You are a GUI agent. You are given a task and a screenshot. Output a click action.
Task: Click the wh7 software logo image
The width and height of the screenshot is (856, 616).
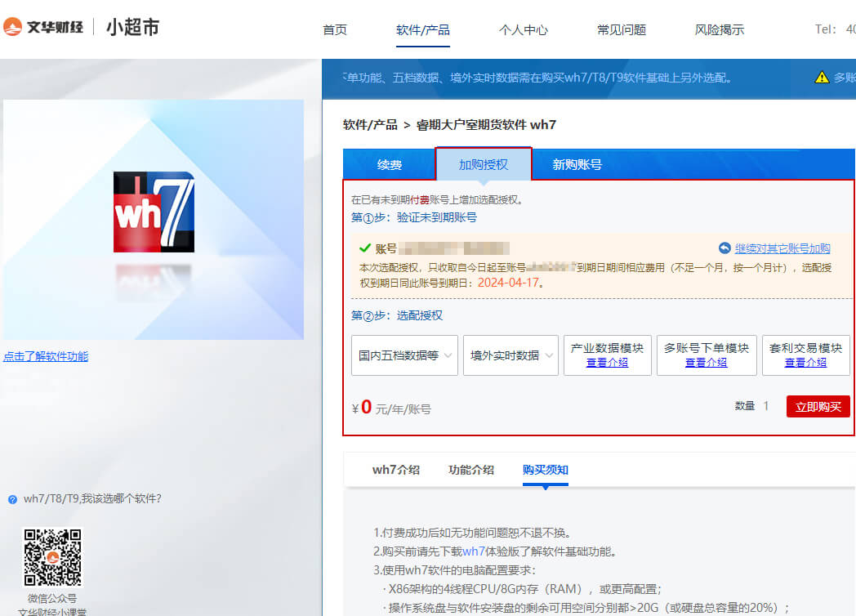tap(154, 212)
